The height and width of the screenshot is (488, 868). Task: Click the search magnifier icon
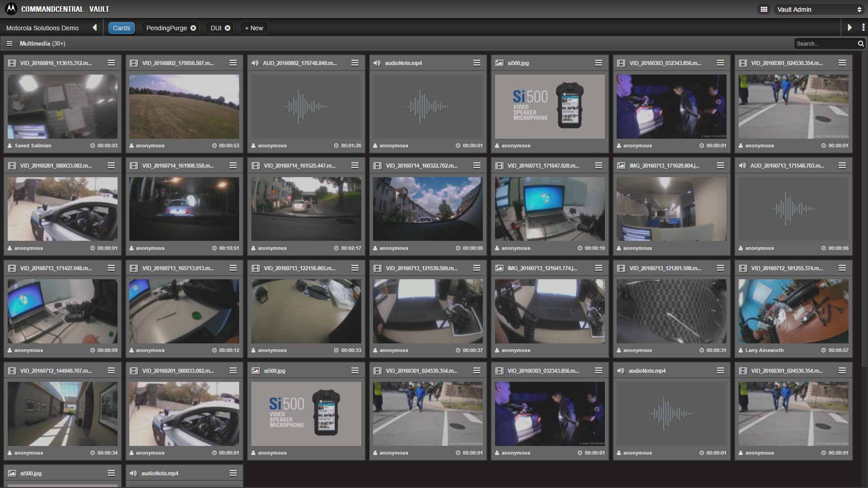pyautogui.click(x=860, y=43)
